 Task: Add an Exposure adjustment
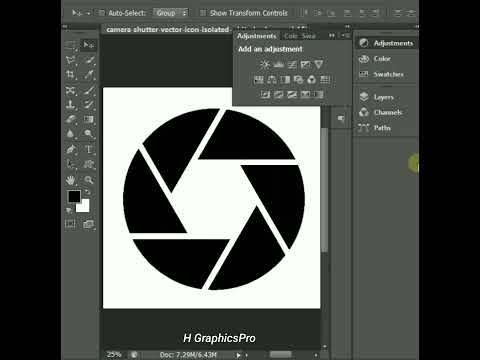tap(305, 64)
